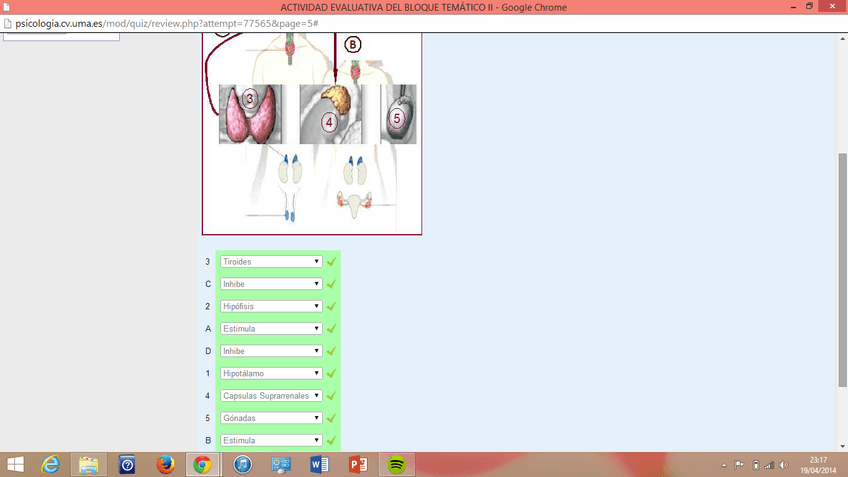Click the volume speaker tray icon

(784, 465)
